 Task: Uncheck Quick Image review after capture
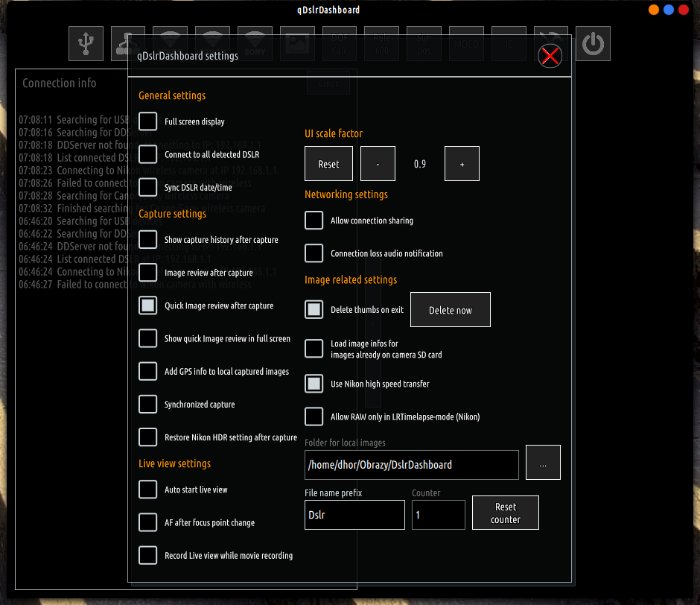(x=147, y=305)
